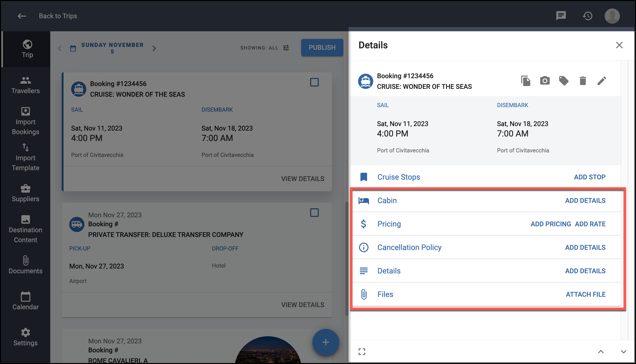Go to the previous day chevron
This screenshot has height=364, width=636.
pyautogui.click(x=60, y=48)
